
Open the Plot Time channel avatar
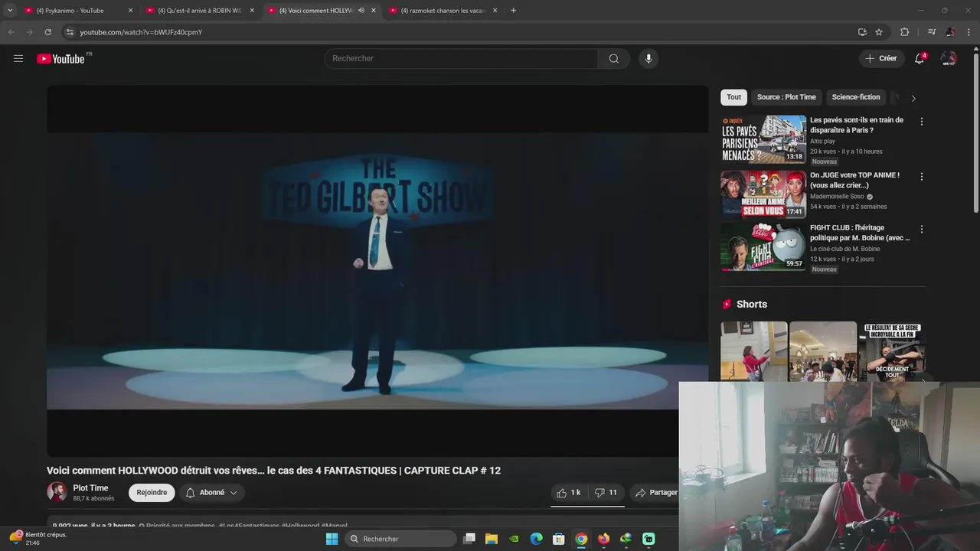[x=57, y=492]
